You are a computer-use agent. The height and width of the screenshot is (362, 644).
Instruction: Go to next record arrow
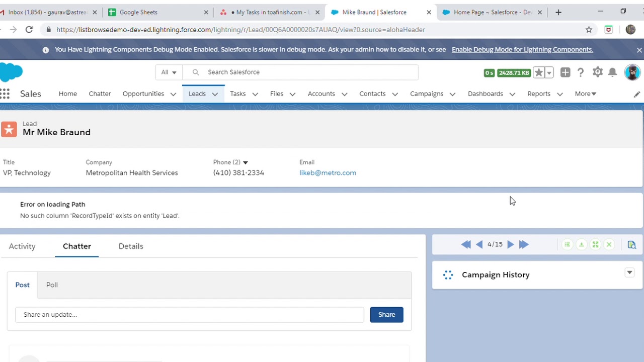click(x=511, y=244)
